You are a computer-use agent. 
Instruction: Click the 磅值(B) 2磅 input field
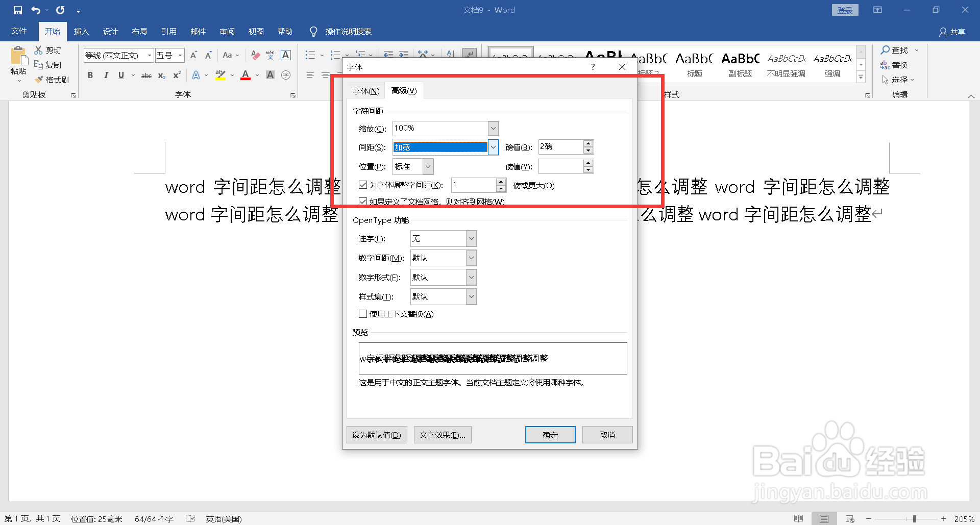[561, 147]
